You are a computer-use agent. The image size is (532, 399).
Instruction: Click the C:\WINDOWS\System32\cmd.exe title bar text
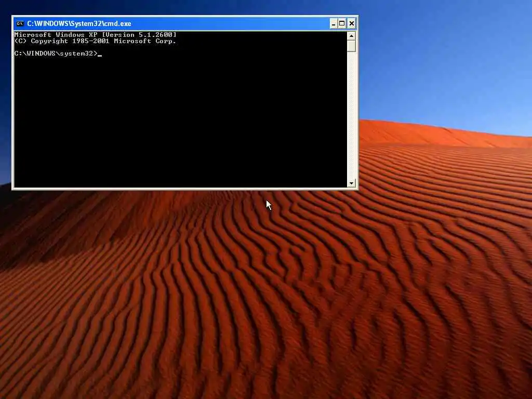[x=79, y=23]
